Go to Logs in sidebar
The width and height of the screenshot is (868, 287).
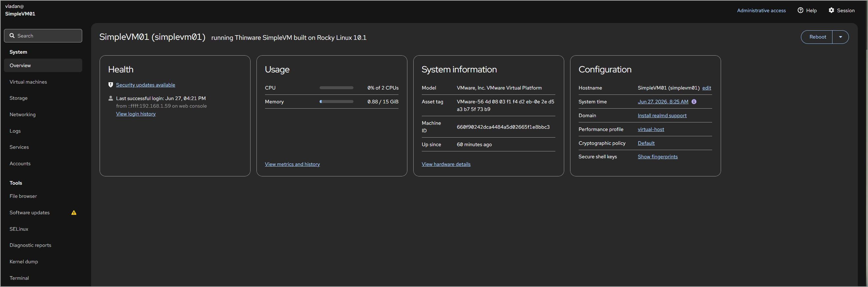pyautogui.click(x=43, y=131)
